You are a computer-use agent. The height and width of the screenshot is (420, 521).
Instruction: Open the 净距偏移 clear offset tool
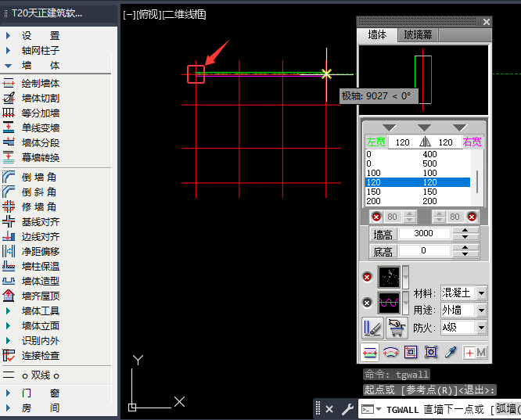pyautogui.click(x=31, y=251)
